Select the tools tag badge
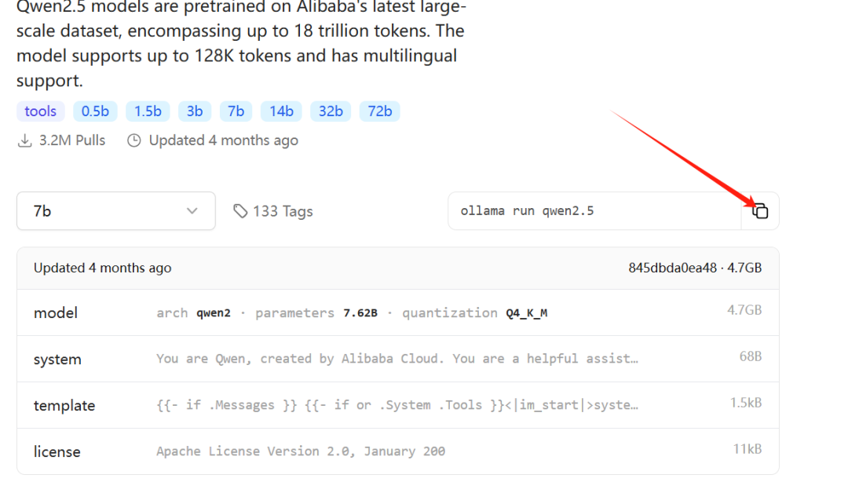This screenshot has width=848, height=504. (x=41, y=111)
